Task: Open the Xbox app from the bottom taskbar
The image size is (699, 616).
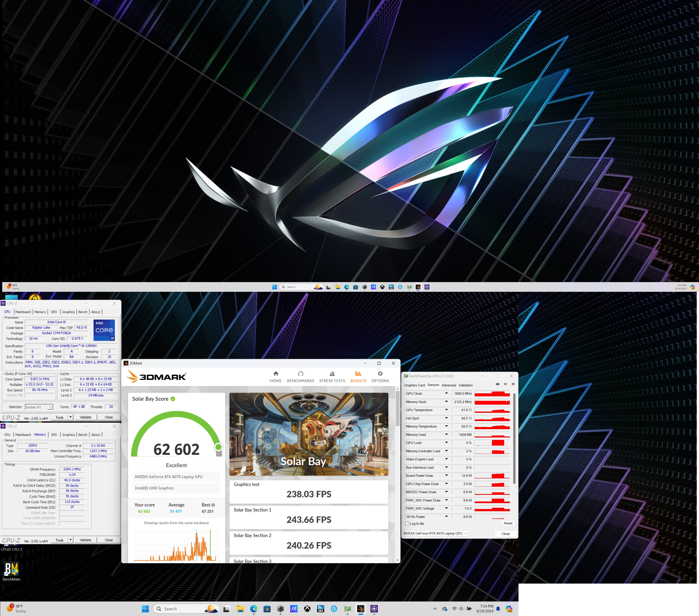Action: click(x=307, y=609)
